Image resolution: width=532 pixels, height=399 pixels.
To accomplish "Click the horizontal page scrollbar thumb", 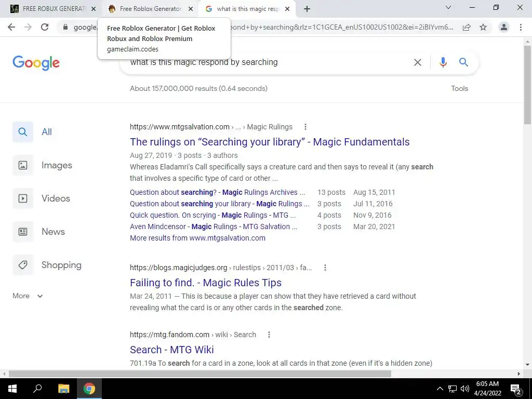I will [200, 374].
